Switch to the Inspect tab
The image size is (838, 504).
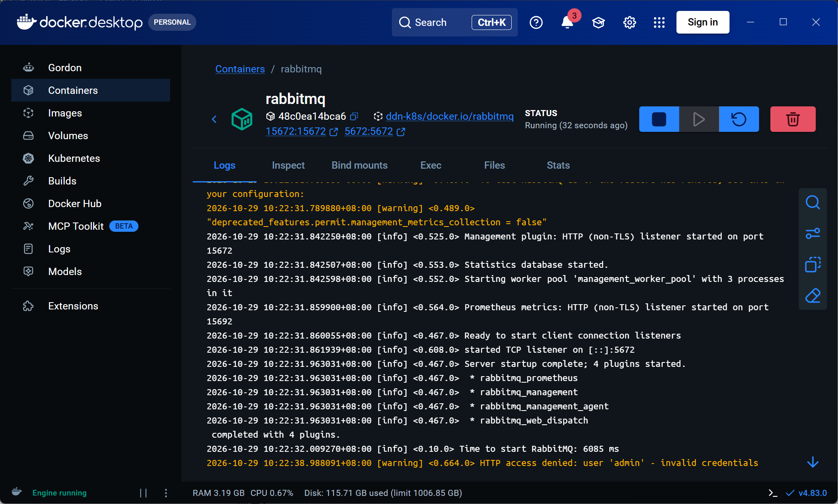click(288, 165)
